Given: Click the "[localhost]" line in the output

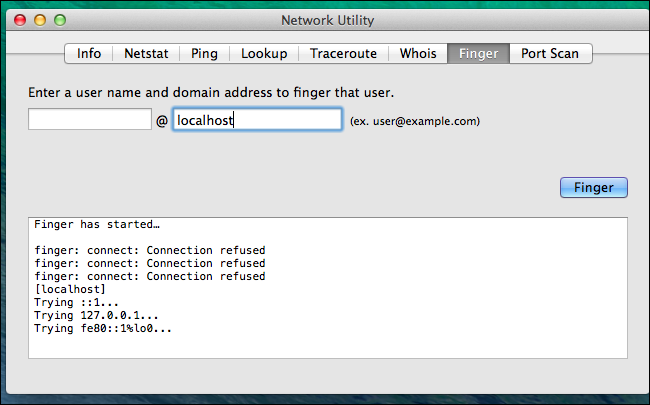Looking at the screenshot, I should 72,289.
